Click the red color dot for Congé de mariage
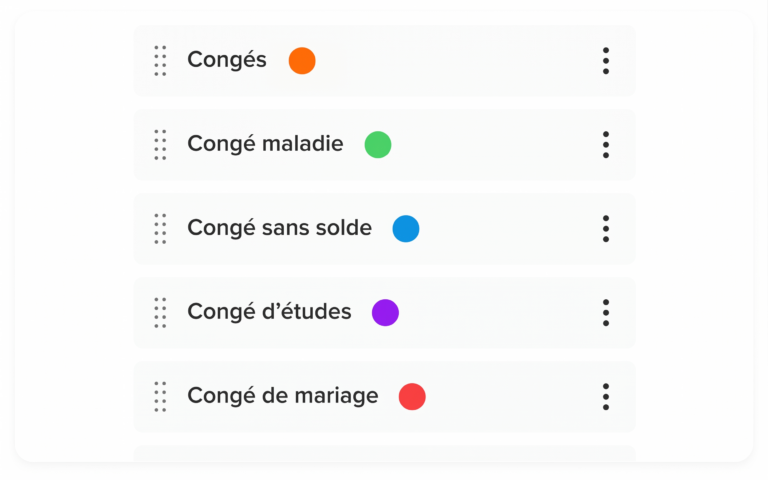The image size is (768, 480). click(x=412, y=397)
